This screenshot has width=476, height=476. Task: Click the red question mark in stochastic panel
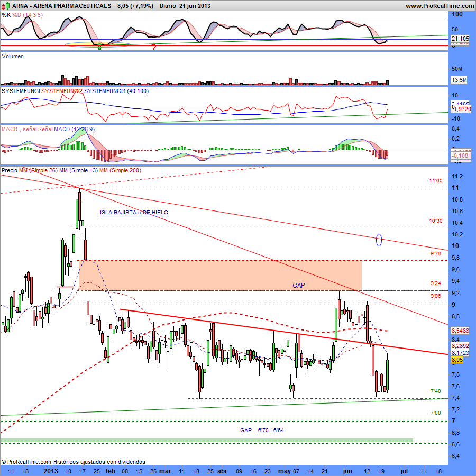pyautogui.click(x=154, y=47)
